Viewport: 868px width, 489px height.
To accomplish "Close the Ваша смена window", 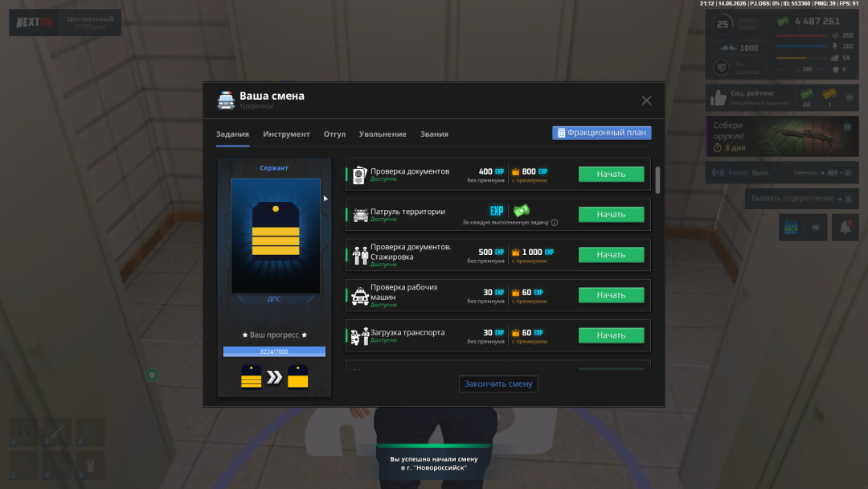I will (x=646, y=101).
